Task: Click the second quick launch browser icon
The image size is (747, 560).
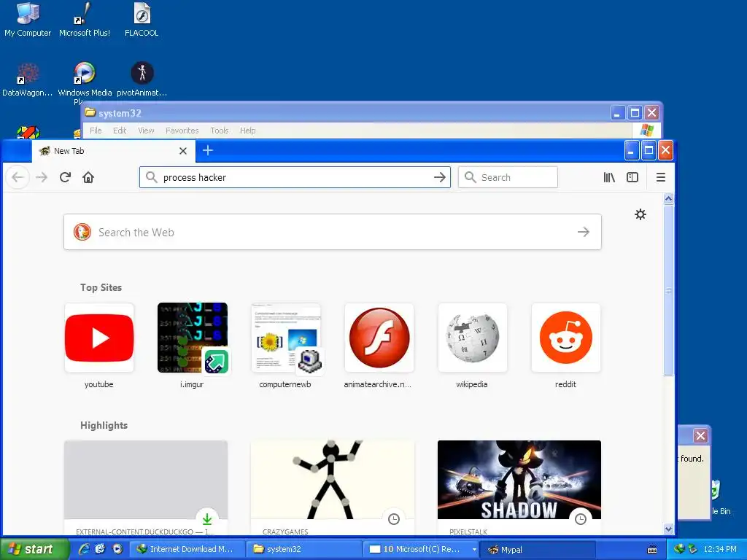Action: 100,549
